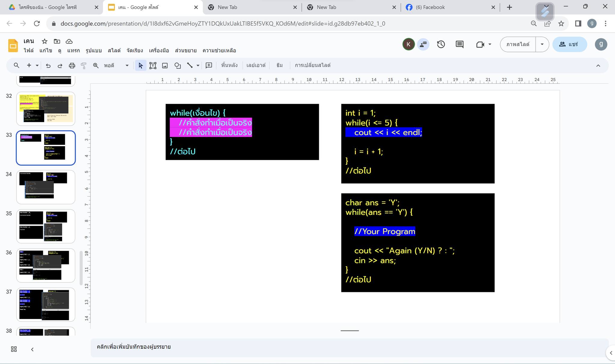The width and height of the screenshot is (615, 364).
Task: Open the Help menu
Action: pyautogui.click(x=219, y=50)
